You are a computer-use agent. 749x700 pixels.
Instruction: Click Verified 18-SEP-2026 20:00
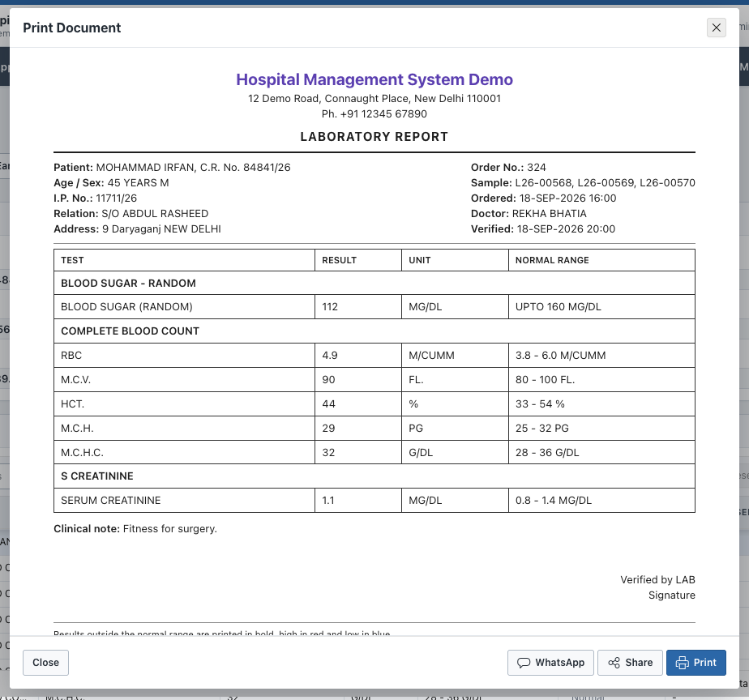coord(543,228)
